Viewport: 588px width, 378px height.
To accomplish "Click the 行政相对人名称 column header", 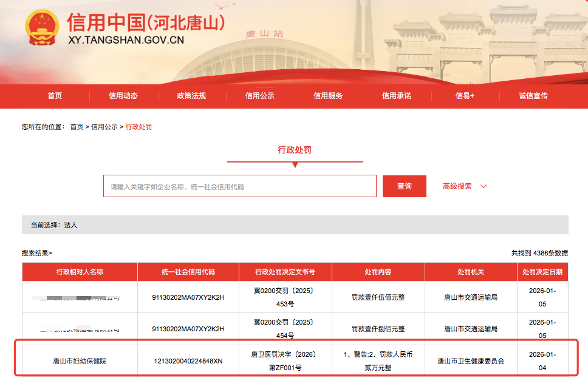I will [x=80, y=272].
